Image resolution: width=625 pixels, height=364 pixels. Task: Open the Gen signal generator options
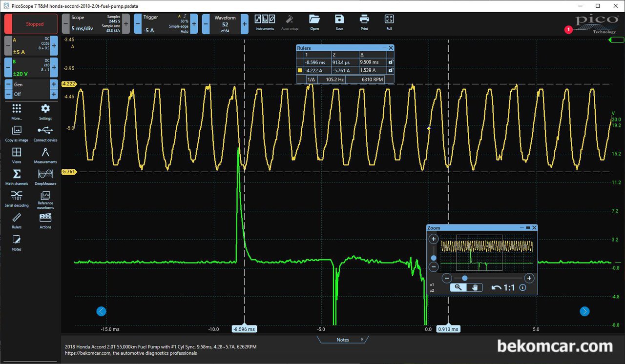(x=31, y=84)
